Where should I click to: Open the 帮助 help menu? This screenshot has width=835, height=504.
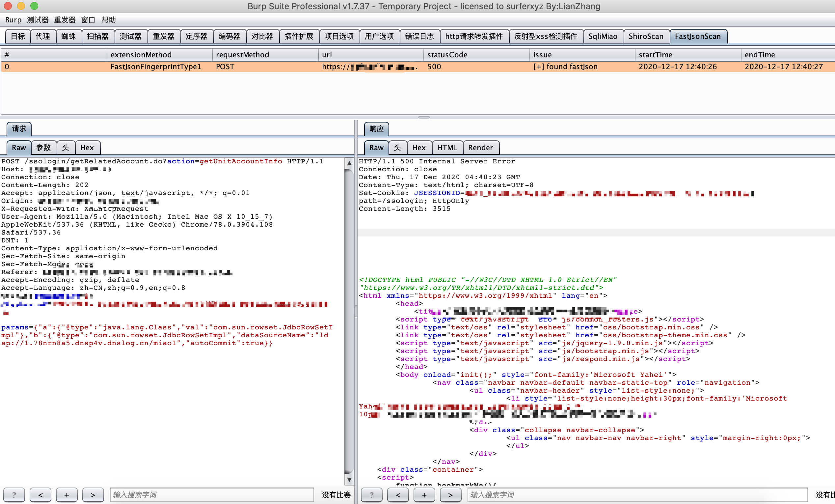pos(108,20)
